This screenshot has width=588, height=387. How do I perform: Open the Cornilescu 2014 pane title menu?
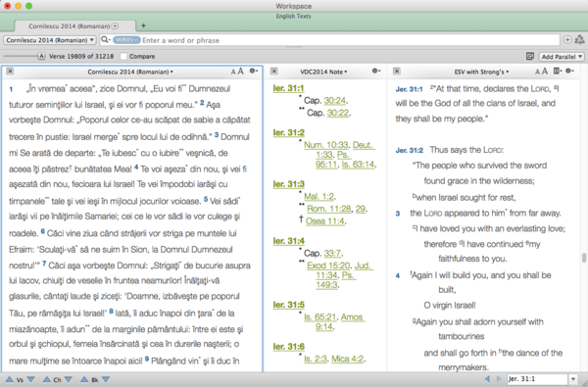click(130, 72)
